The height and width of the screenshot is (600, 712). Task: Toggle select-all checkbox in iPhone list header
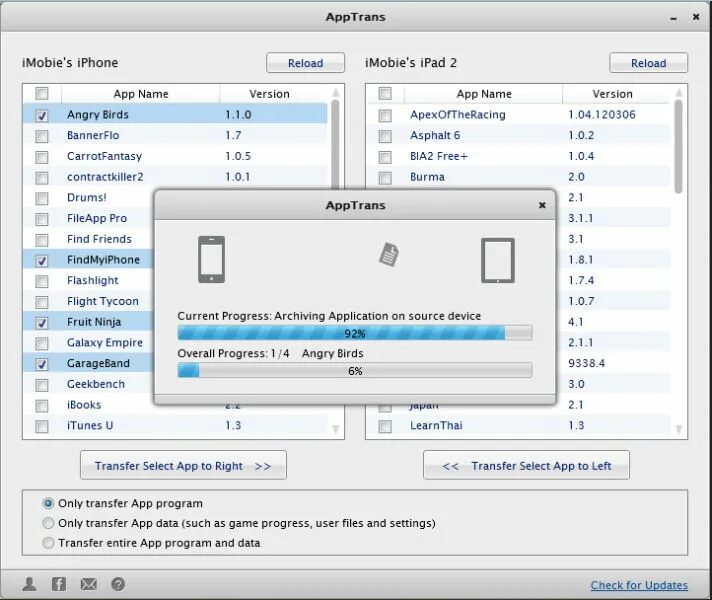(x=42, y=94)
